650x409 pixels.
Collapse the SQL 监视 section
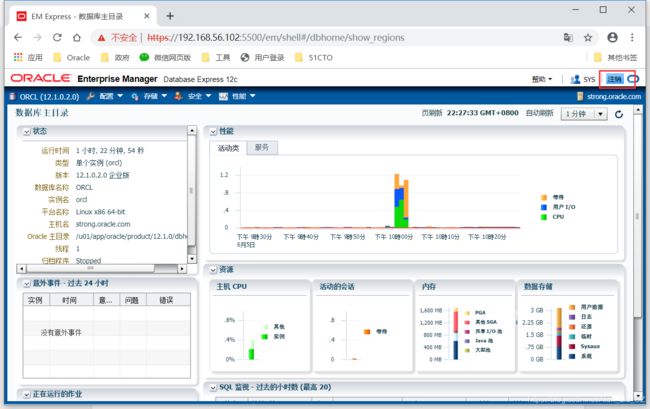click(x=213, y=388)
